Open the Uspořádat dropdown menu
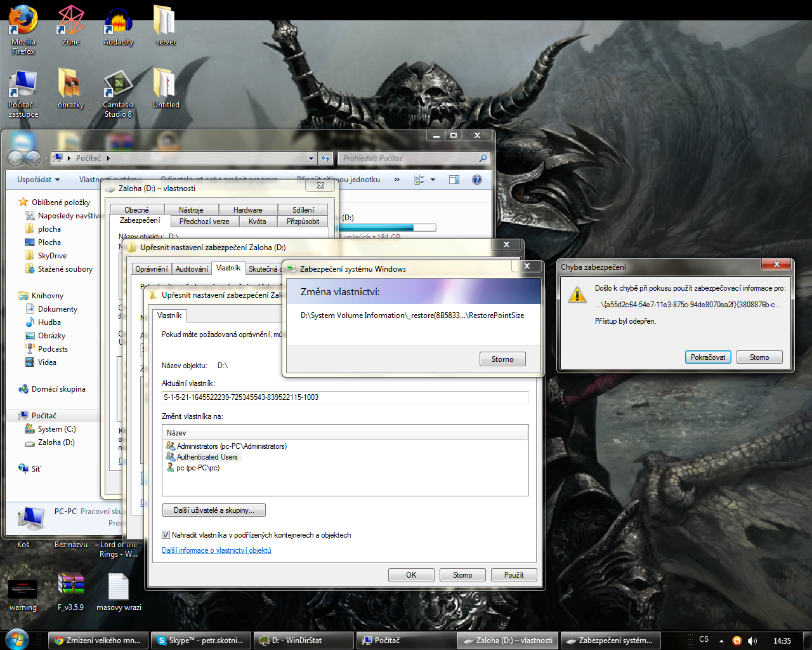Image resolution: width=812 pixels, height=650 pixels. tap(38, 180)
